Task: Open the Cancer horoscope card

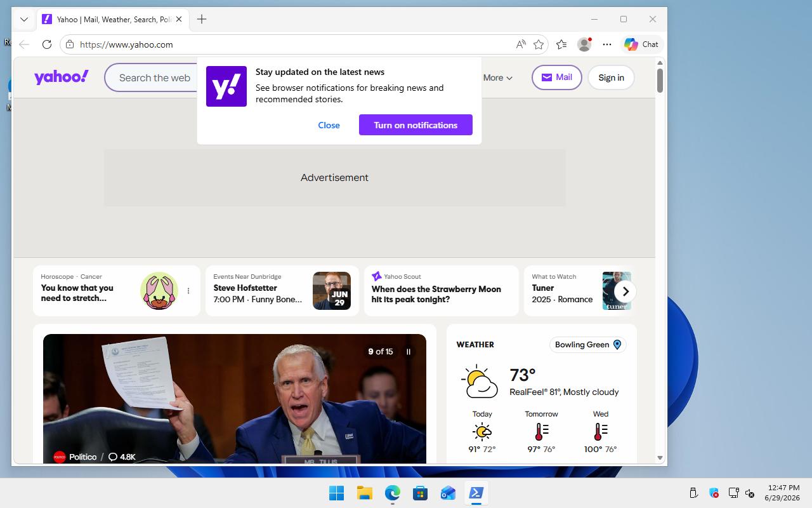Action: coord(117,291)
